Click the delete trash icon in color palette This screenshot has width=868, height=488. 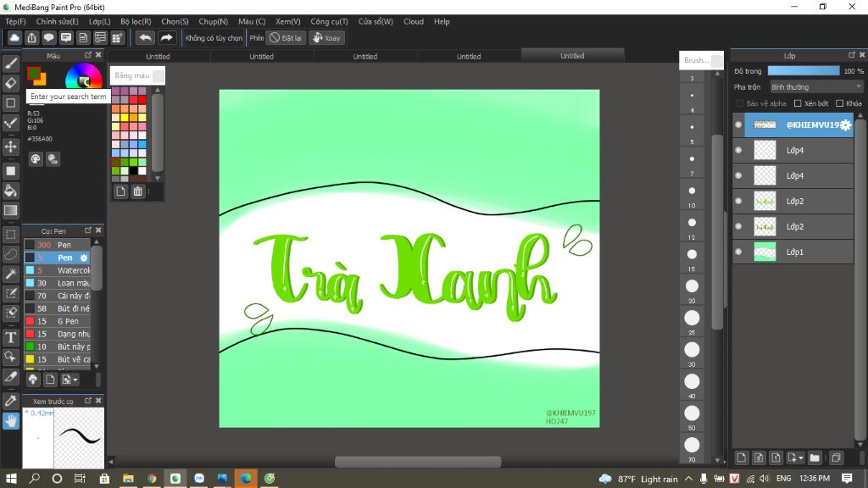click(138, 191)
